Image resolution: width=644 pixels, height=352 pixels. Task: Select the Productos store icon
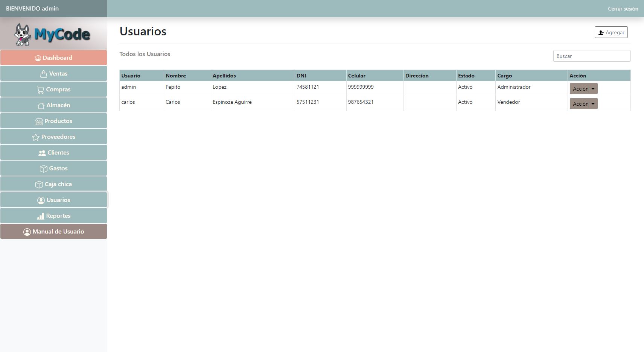click(39, 121)
